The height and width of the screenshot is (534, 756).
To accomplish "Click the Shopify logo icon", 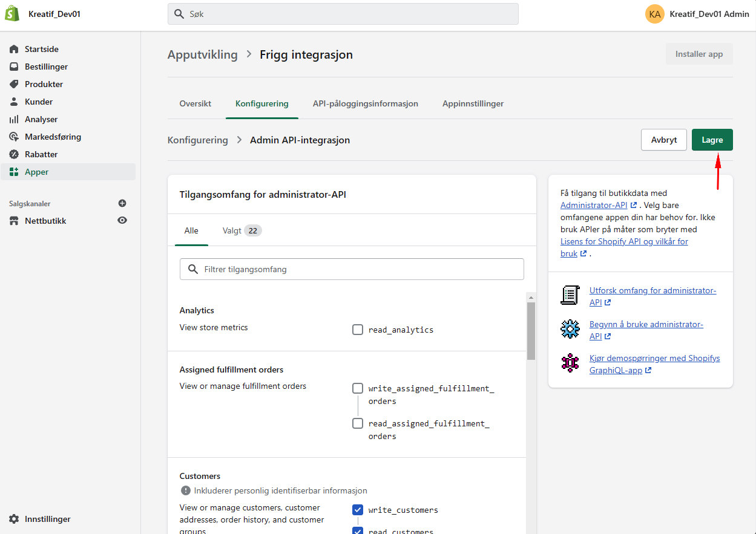I will coord(12,14).
